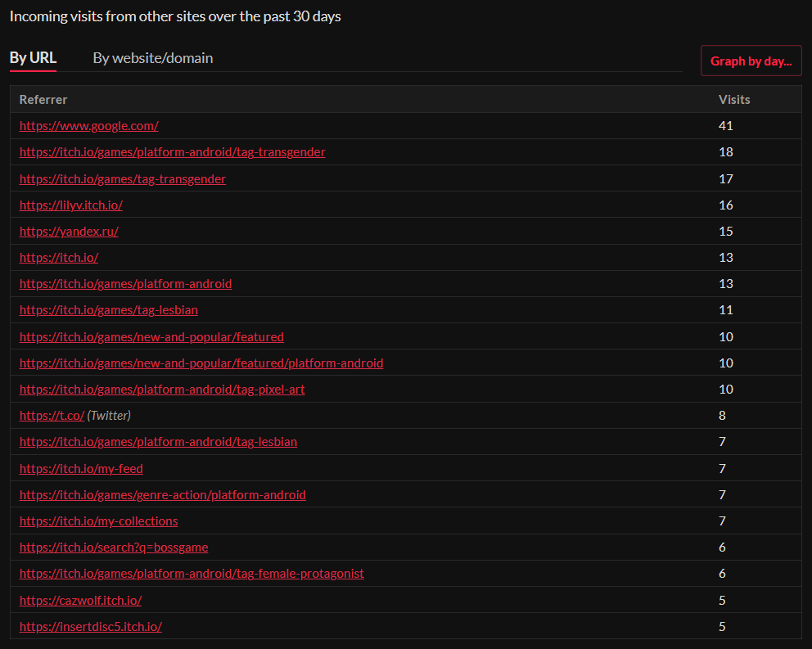
Task: Open the games/platform-android referrer link
Action: (x=125, y=283)
